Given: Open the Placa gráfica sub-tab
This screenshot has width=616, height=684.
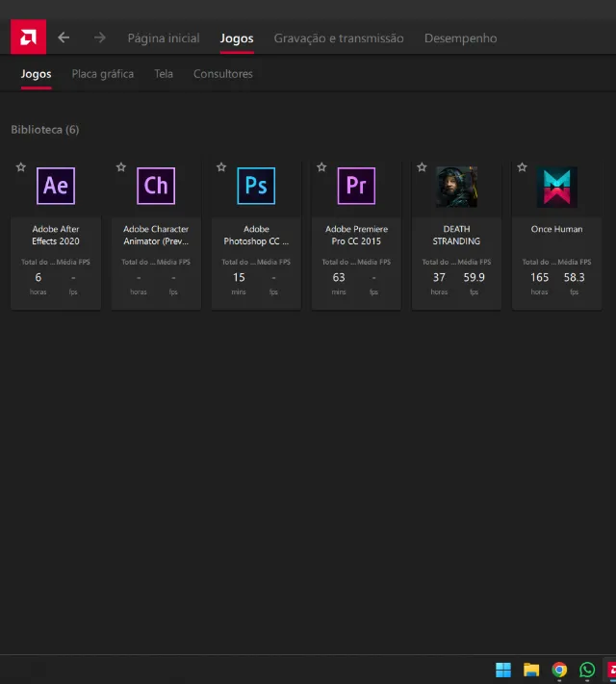Looking at the screenshot, I should tap(103, 74).
